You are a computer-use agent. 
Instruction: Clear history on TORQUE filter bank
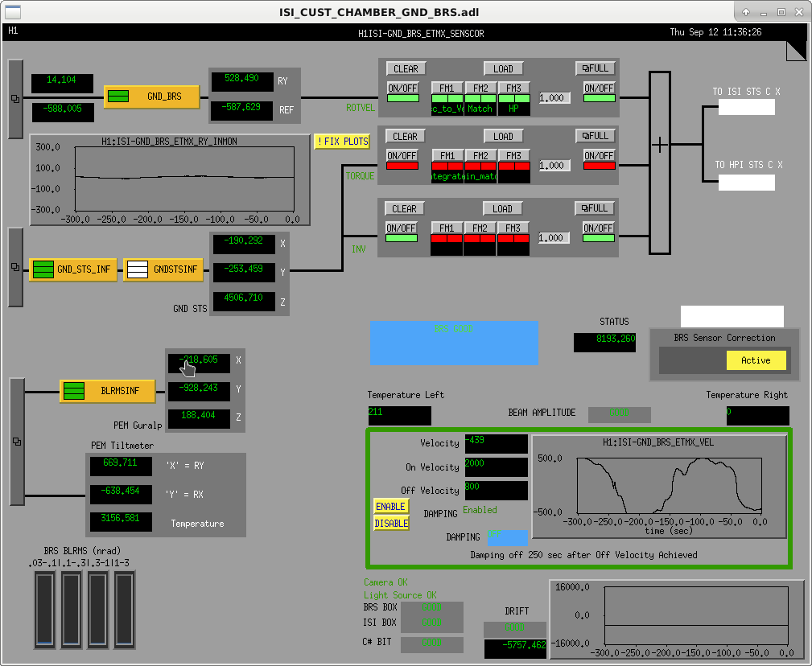coord(406,137)
